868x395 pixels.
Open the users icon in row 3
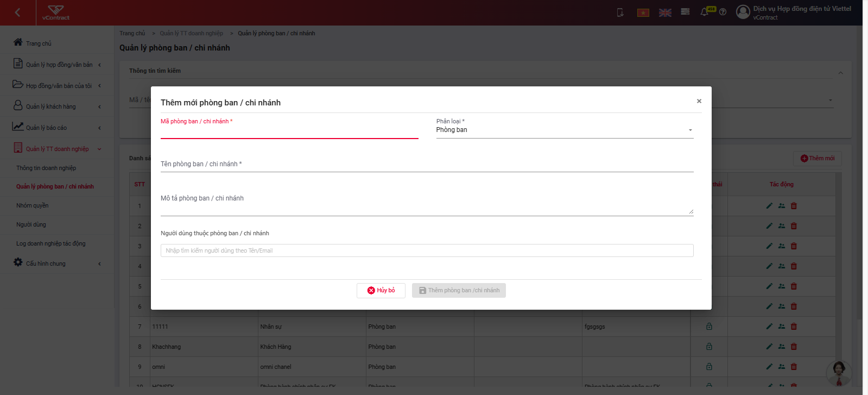coord(782,246)
